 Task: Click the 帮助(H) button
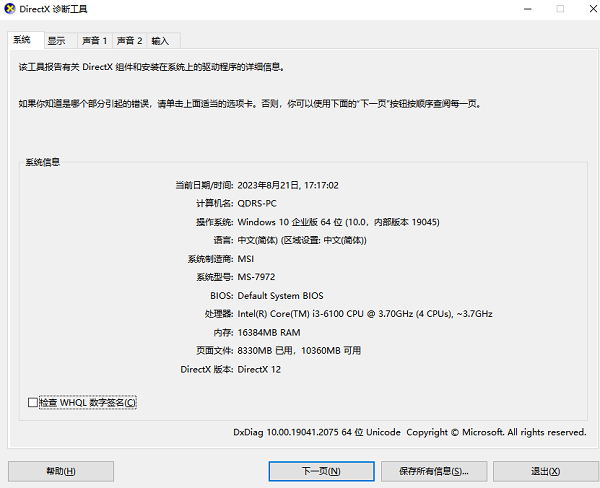pos(61,471)
